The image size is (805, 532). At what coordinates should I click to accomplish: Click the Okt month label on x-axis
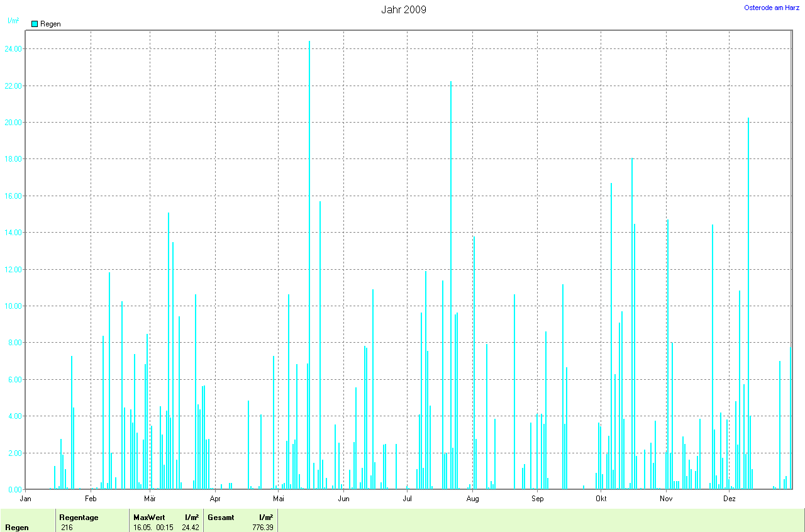601,499
